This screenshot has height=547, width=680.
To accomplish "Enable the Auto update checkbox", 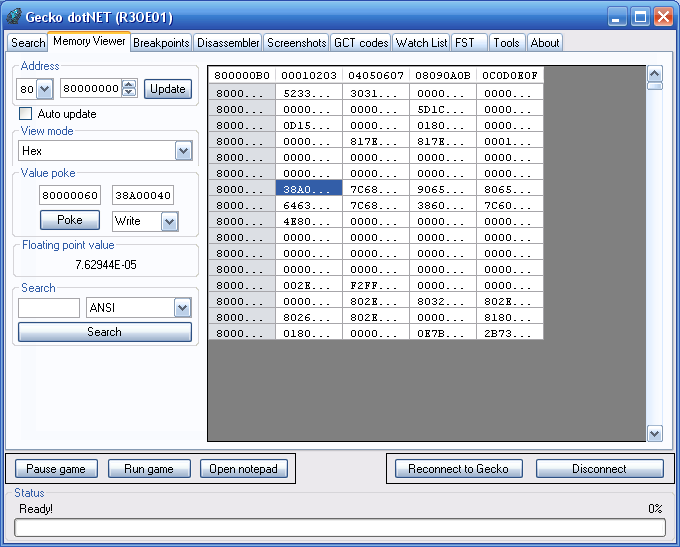I will [26, 114].
